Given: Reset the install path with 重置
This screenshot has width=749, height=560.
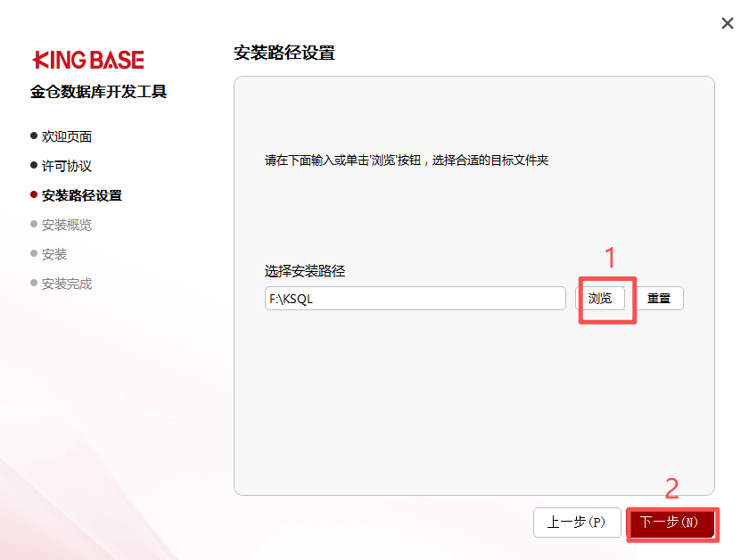Looking at the screenshot, I should point(659,299).
